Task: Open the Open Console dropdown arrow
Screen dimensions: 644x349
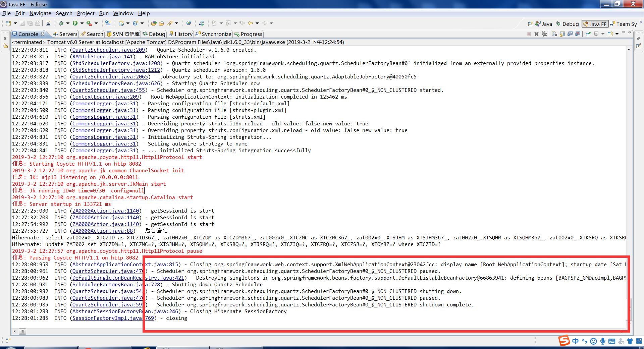Action: pyautogui.click(x=617, y=34)
